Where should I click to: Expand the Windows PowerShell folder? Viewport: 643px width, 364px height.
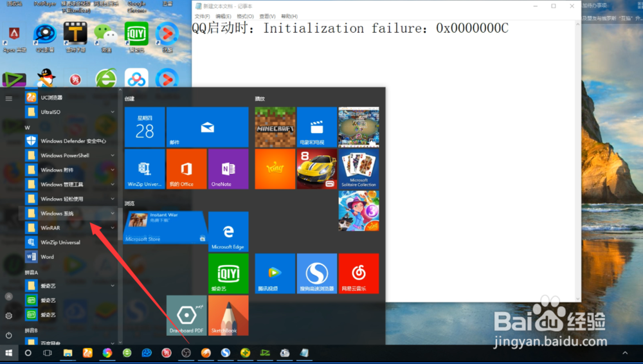pyautogui.click(x=69, y=156)
